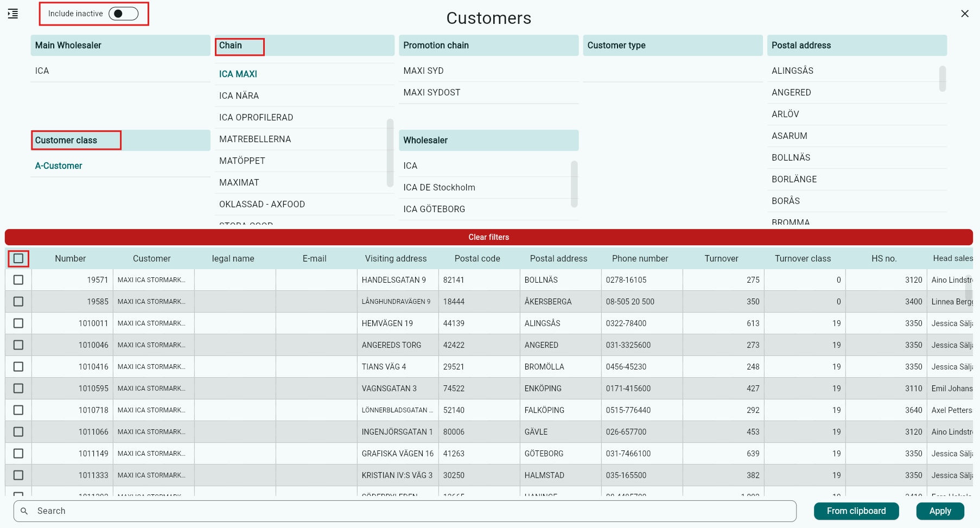This screenshot has height=528, width=980.
Task: Select ICA NÄRA in the Chain filter
Action: (304, 96)
